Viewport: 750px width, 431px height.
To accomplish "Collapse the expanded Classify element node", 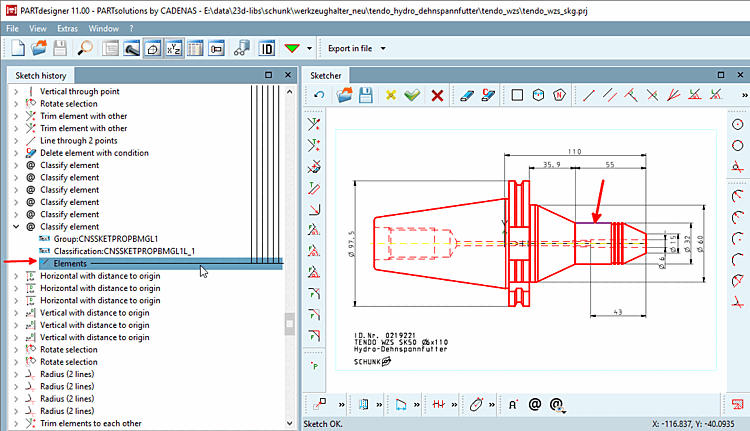I will coord(15,227).
